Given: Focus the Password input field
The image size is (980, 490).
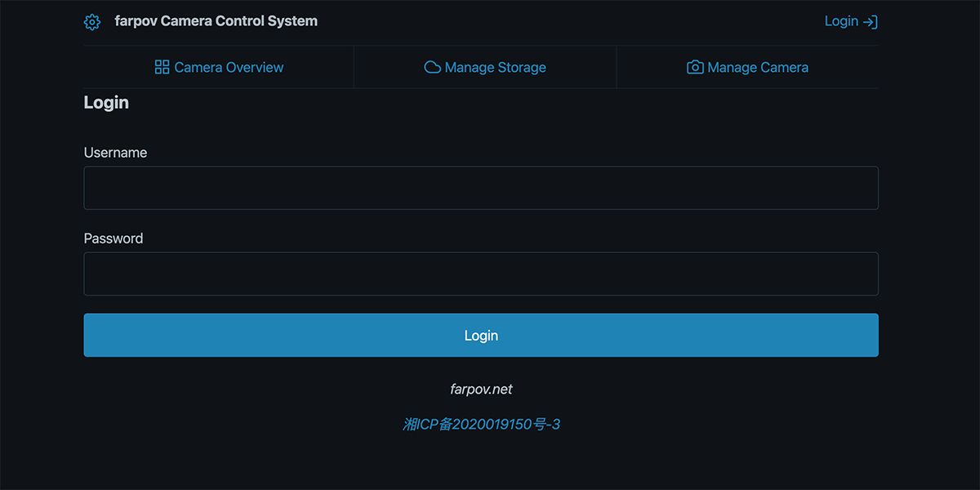Looking at the screenshot, I should (481, 274).
